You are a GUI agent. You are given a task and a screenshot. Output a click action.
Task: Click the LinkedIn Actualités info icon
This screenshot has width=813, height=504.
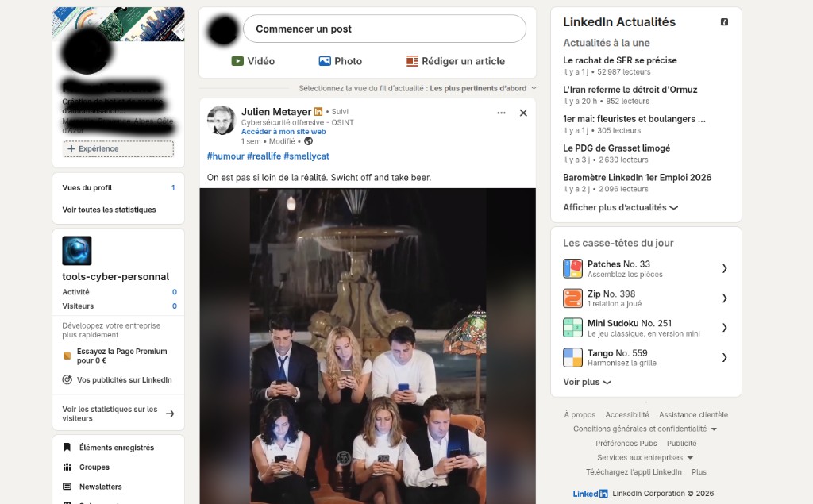(x=724, y=21)
